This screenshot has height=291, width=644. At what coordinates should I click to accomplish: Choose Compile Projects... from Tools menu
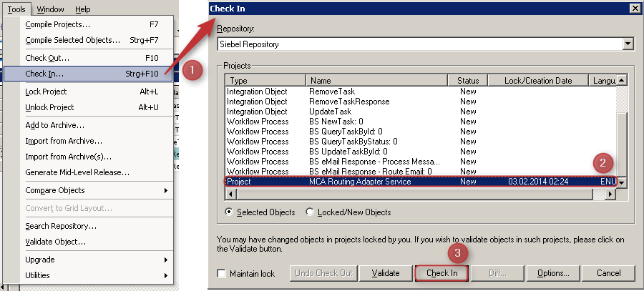88,24
